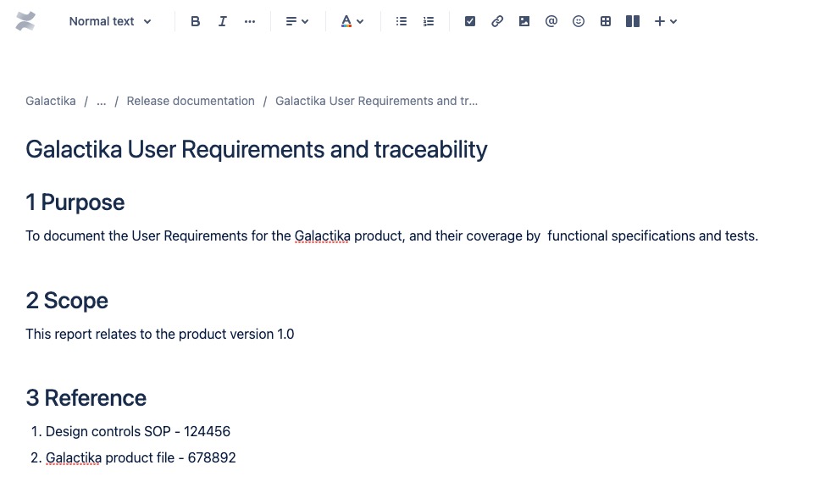Open the text color dropdown
Image resolution: width=820 pixels, height=504 pixels.
[352, 21]
